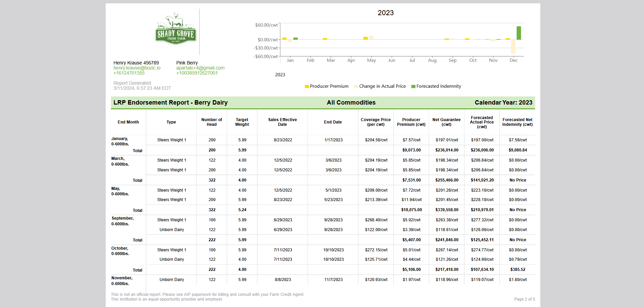Screen dimensions: 644x307
Task: Click the $228.10/cwt forecasted price cell
Action: point(482,200)
